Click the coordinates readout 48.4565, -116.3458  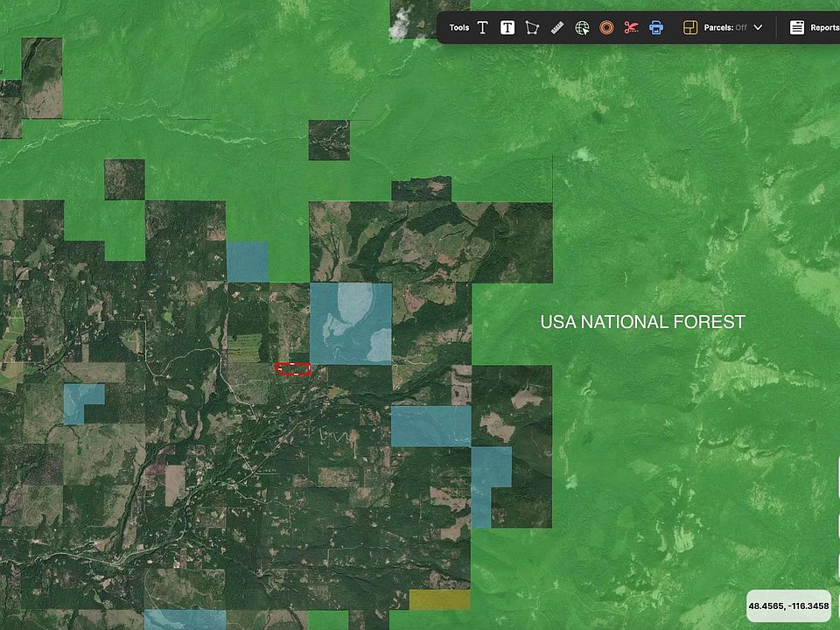point(788,605)
